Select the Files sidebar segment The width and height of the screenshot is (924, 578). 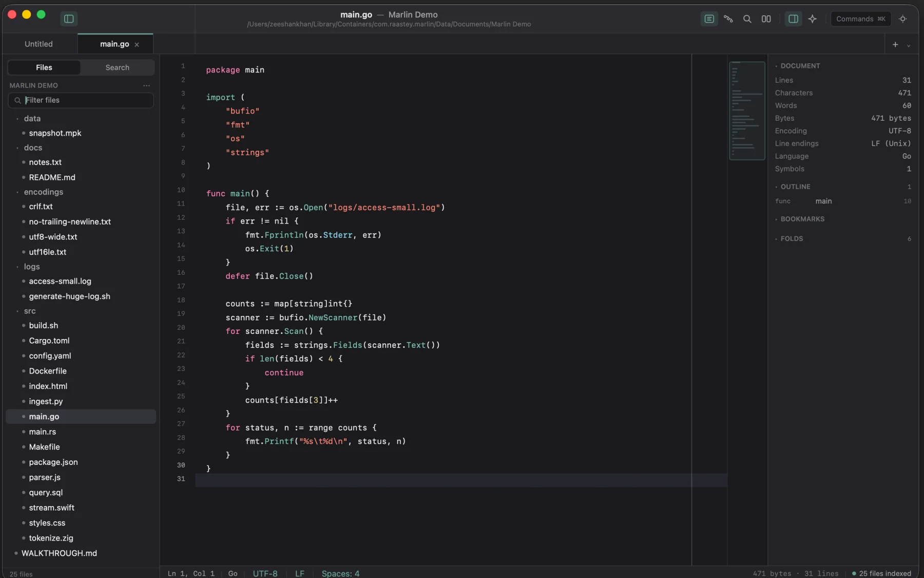coord(44,67)
